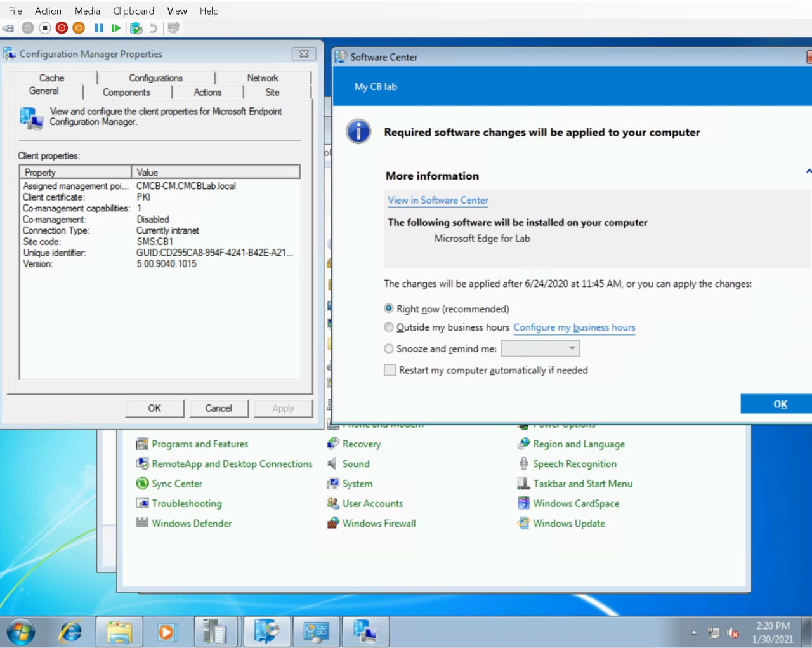Turn off the VM with square stop icon

tap(44, 28)
